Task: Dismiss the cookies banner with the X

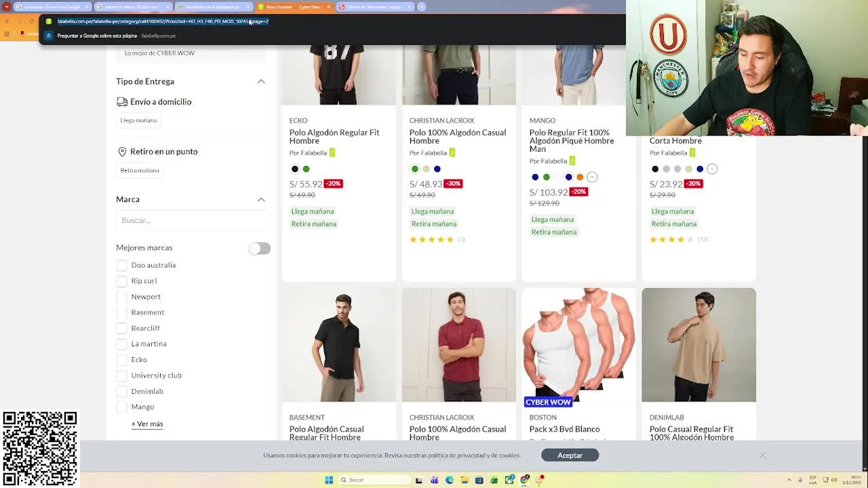Action: pyautogui.click(x=762, y=455)
